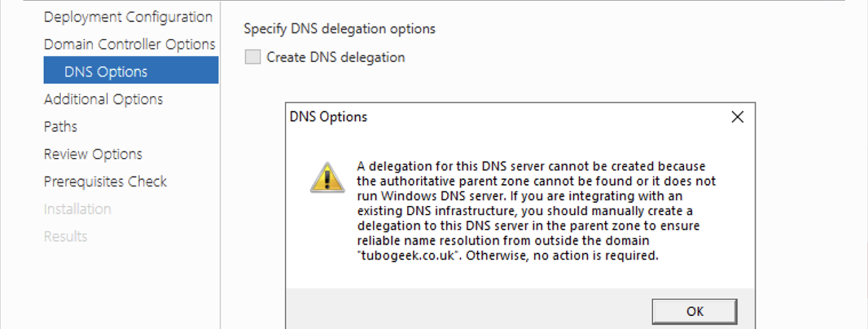Click the greyed-out Results step
The height and width of the screenshot is (329, 868).
click(x=66, y=236)
